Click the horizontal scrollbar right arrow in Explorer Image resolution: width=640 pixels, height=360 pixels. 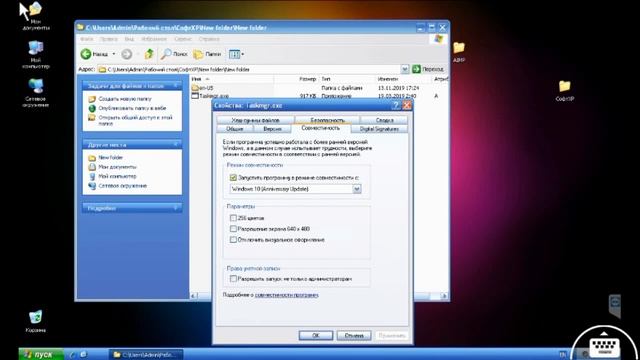tap(444, 296)
